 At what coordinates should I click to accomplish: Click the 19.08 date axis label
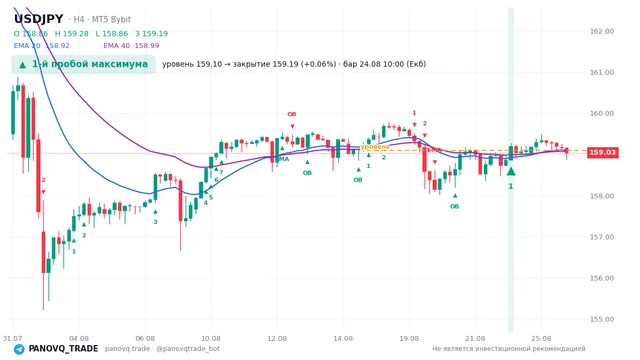409,338
